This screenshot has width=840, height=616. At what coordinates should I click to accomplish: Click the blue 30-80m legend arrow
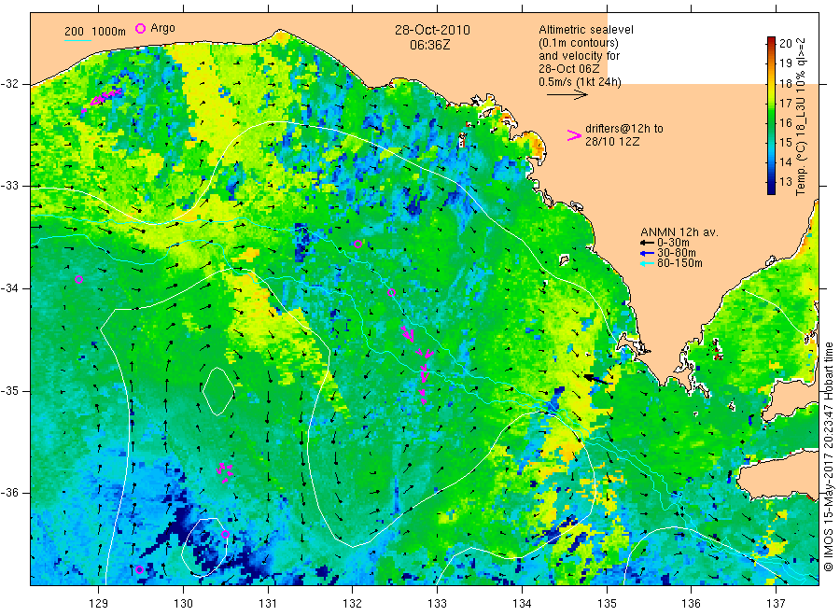click(x=647, y=253)
